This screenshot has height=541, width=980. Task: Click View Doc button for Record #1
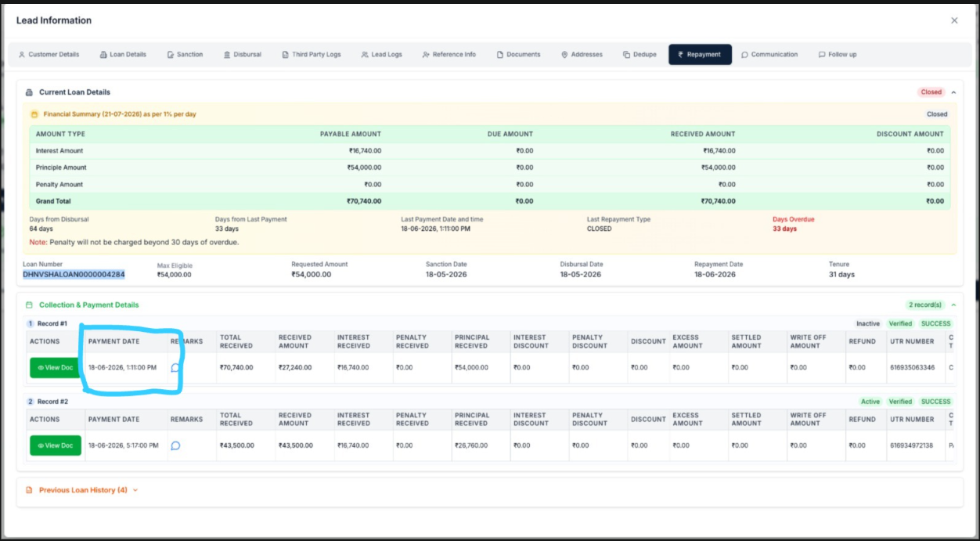coord(56,367)
